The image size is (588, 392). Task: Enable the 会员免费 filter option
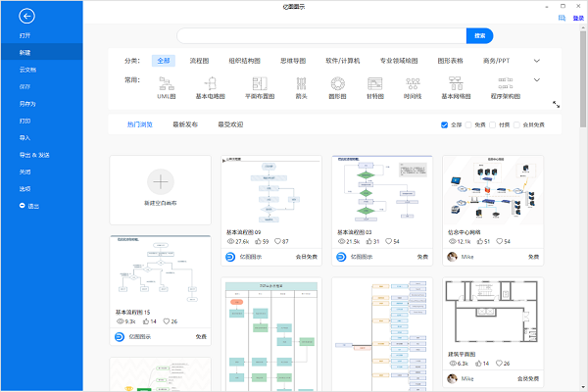click(x=518, y=125)
